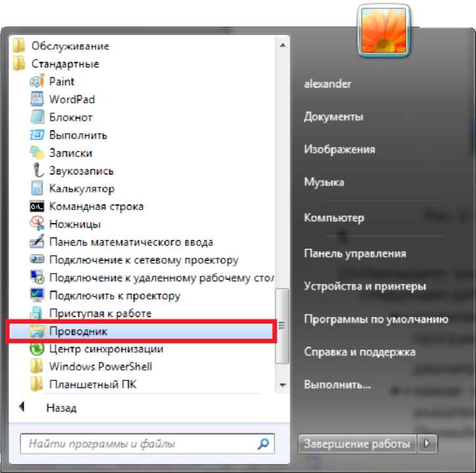Open Записки sticky notes icon
This screenshot has width=476, height=473.
click(x=37, y=152)
